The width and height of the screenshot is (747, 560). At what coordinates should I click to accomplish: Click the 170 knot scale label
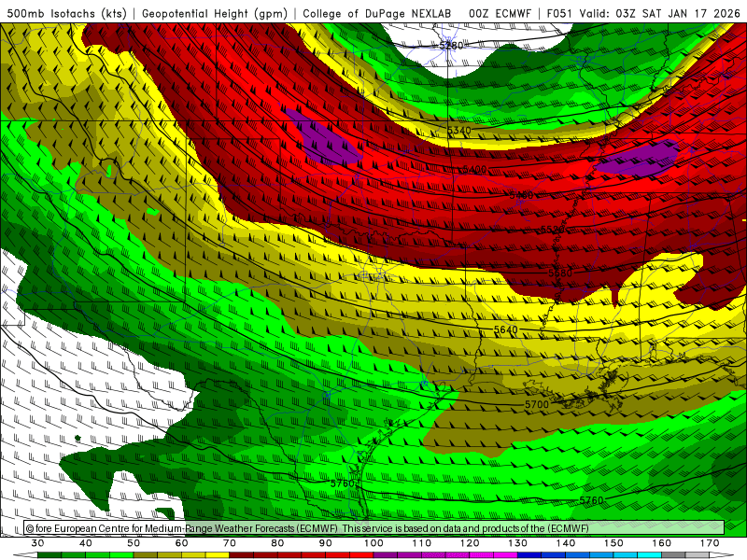pos(710,543)
